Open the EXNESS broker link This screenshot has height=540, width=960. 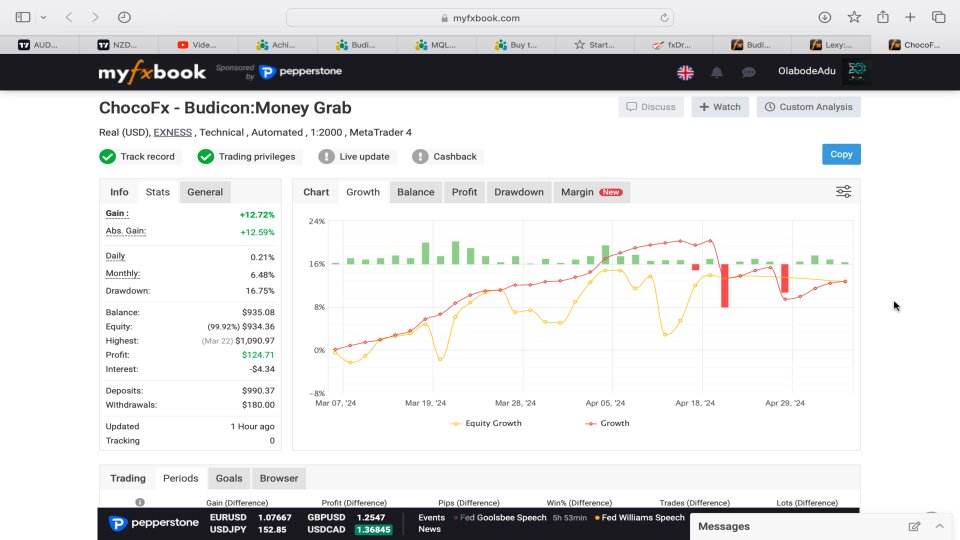click(x=172, y=132)
